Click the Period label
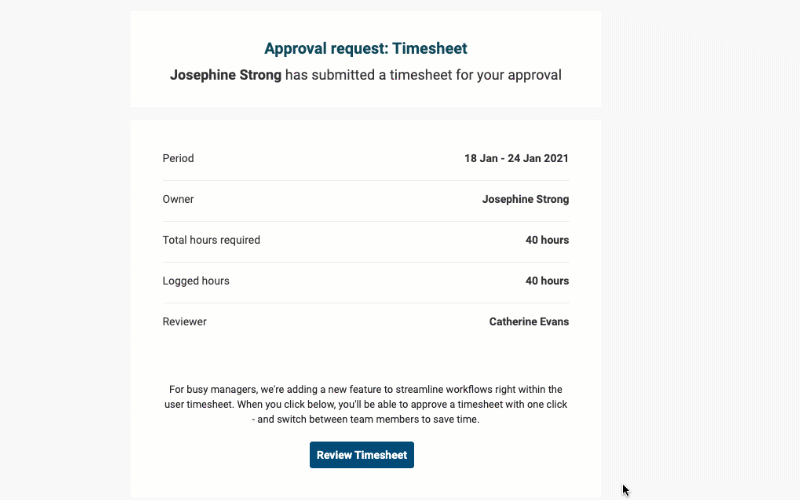 [178, 158]
